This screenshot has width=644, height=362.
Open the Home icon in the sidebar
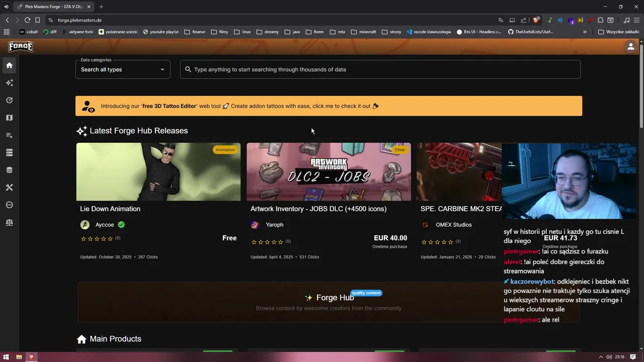pyautogui.click(x=9, y=65)
